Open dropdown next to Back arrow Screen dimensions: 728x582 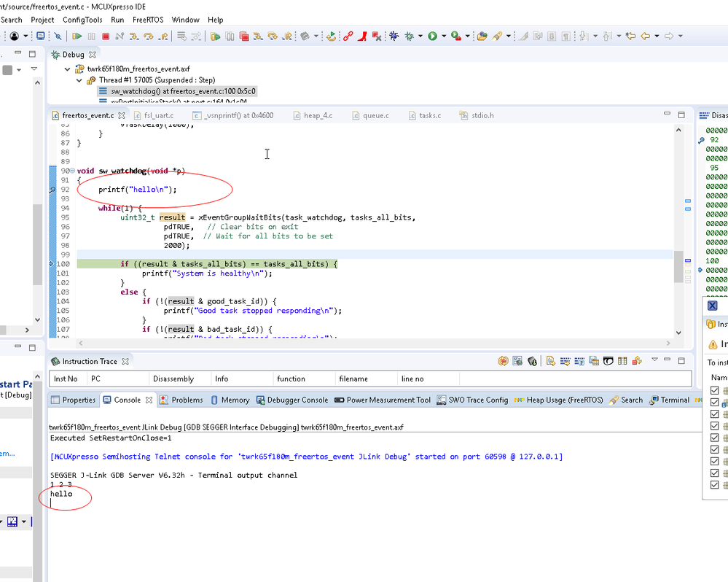tap(657, 36)
